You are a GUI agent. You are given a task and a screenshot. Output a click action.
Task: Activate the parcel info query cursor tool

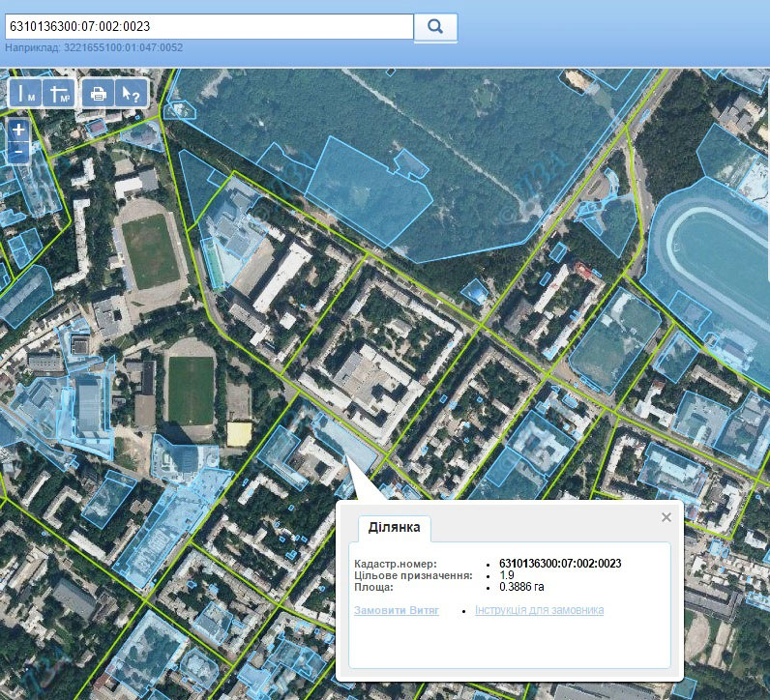click(x=129, y=94)
